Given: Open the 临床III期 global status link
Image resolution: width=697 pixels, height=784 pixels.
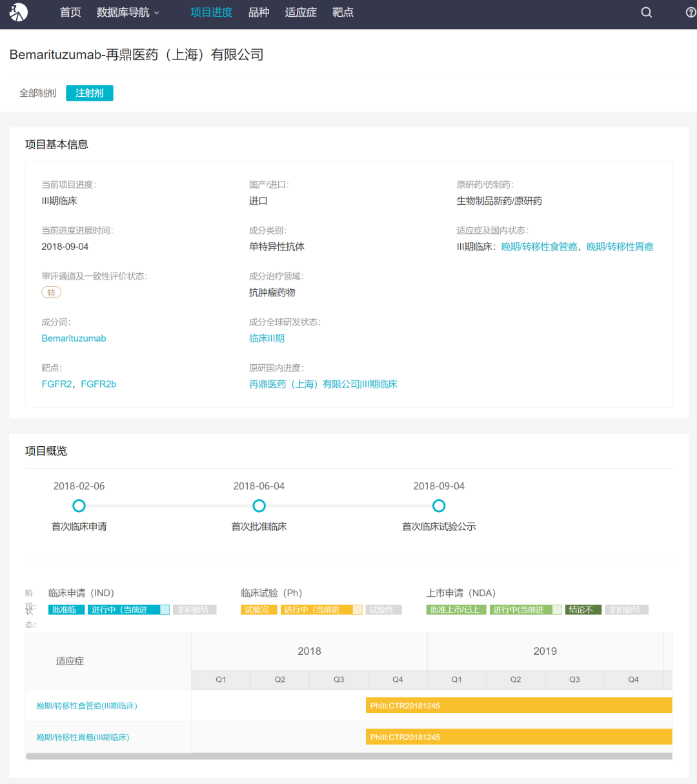Looking at the screenshot, I should [x=267, y=338].
